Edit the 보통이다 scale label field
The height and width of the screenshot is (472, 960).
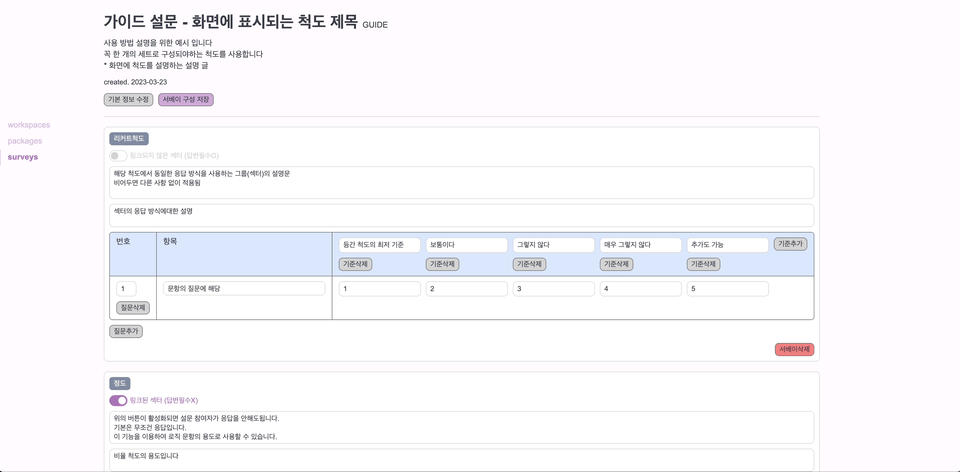[x=467, y=245]
